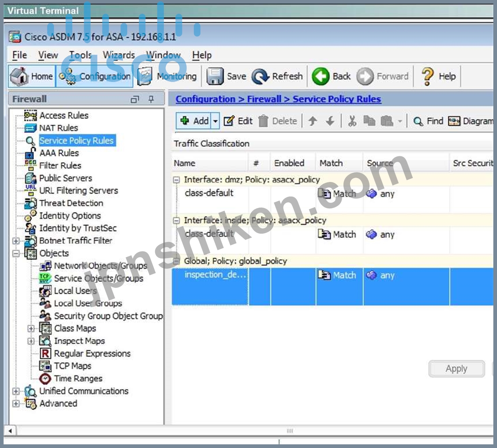Collapse the Objects tree node
Image resolution: width=497 pixels, height=448 pixels.
coord(16,253)
